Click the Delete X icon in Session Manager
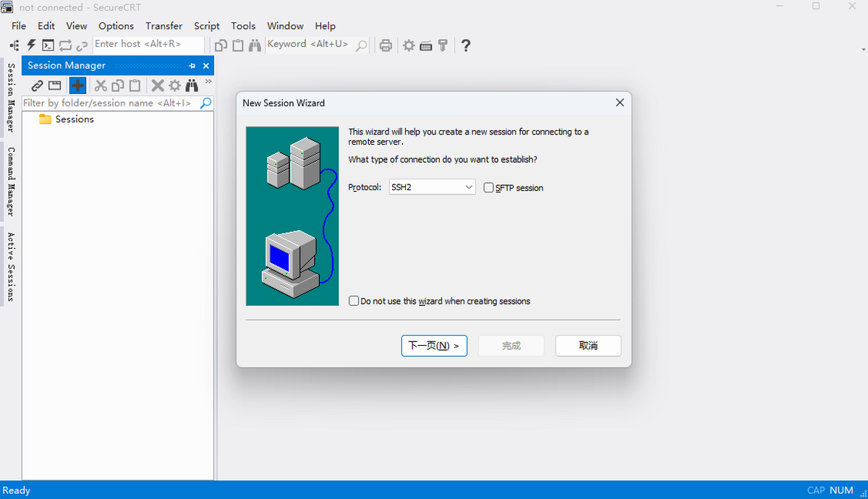Screen dimensions: 868x499 pyautogui.click(x=157, y=85)
